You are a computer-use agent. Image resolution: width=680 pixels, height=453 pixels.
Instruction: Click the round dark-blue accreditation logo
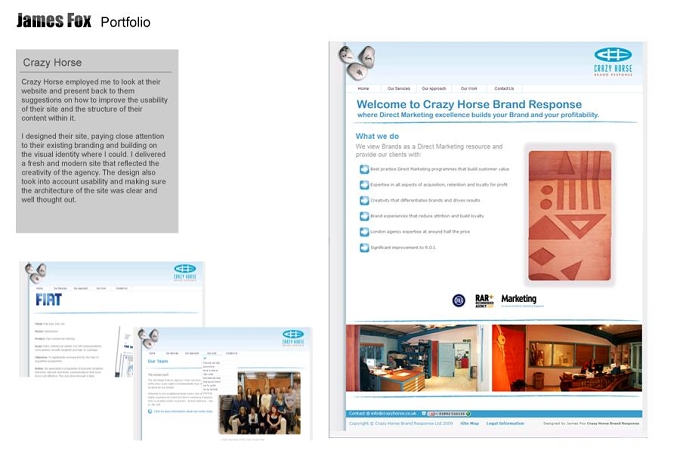pyautogui.click(x=458, y=300)
